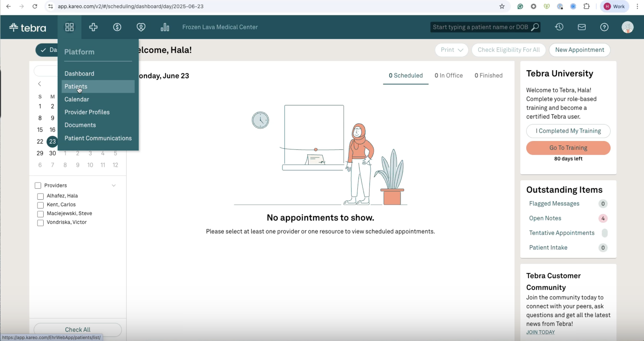This screenshot has height=341, width=644.
Task: Tick the Vondriska, Victor checkbox
Action: [x=41, y=223]
